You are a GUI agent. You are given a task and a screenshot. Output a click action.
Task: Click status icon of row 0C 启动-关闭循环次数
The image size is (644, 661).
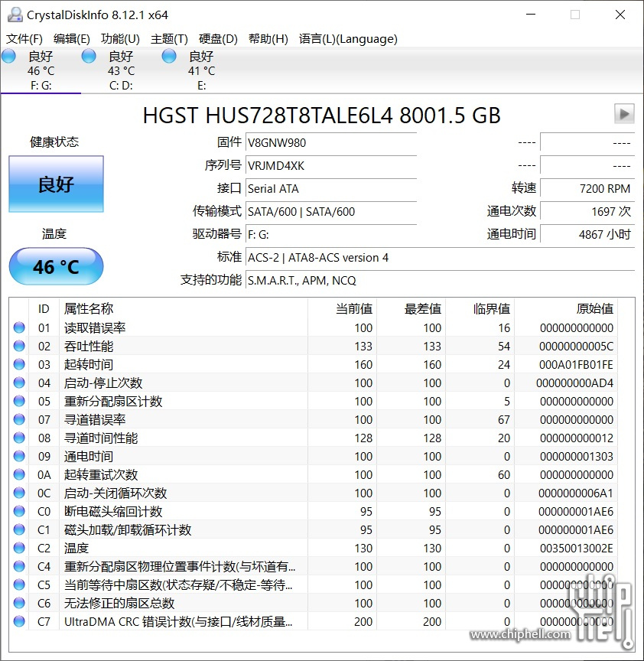(19, 493)
